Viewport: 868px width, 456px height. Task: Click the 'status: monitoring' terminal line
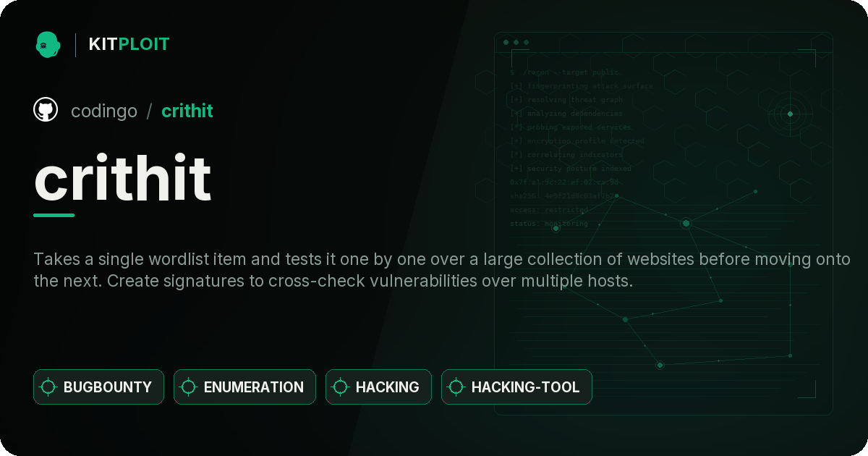(549, 224)
